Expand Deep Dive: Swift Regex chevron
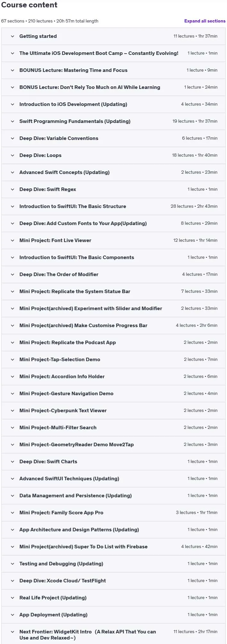The width and height of the screenshot is (227, 644). click(x=13, y=189)
